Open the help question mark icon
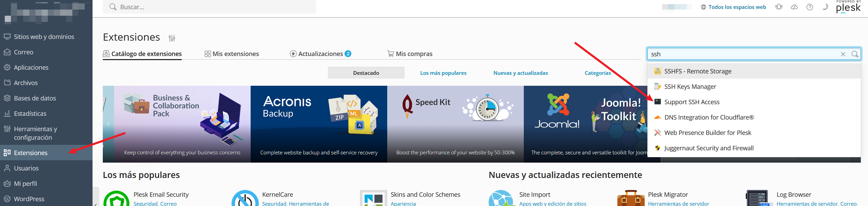This screenshot has width=868, height=206. coord(810,7)
